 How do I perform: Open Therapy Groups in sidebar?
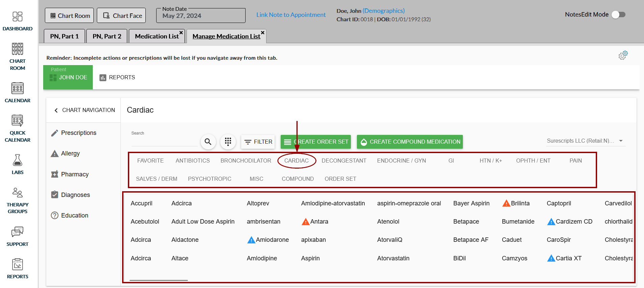pyautogui.click(x=18, y=201)
